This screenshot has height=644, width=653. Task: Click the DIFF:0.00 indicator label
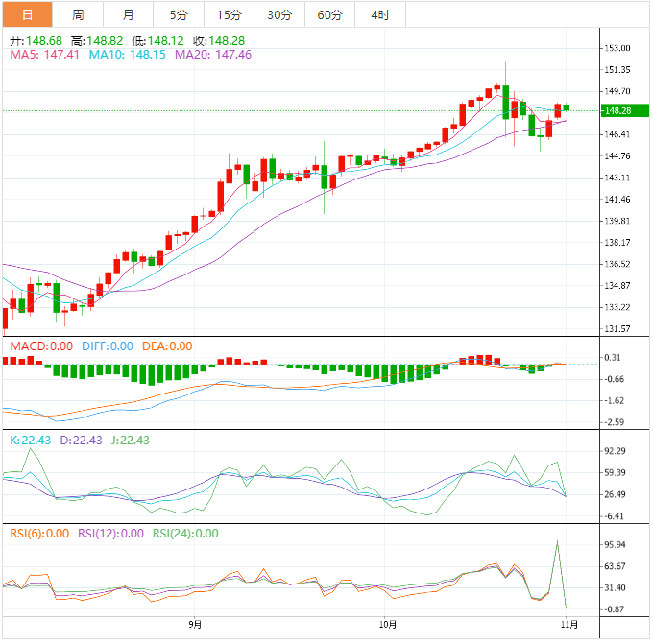coord(106,346)
